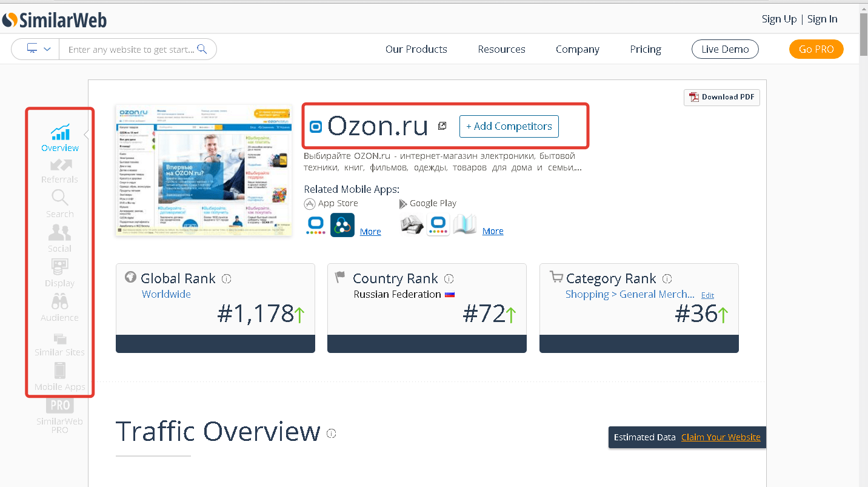868x487 pixels.
Task: Open the Resources menu
Action: [x=501, y=49]
